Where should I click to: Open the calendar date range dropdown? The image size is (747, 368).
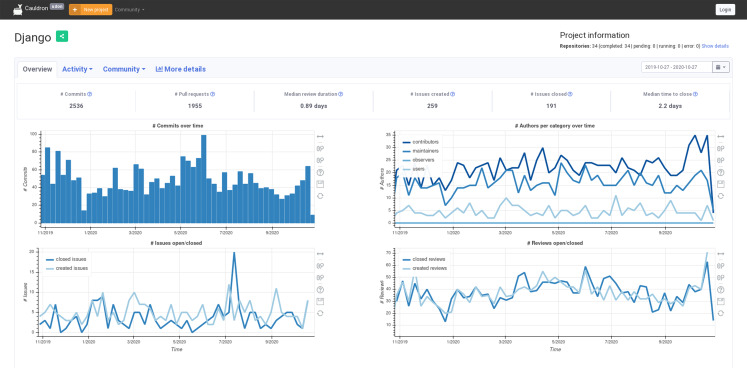[721, 67]
